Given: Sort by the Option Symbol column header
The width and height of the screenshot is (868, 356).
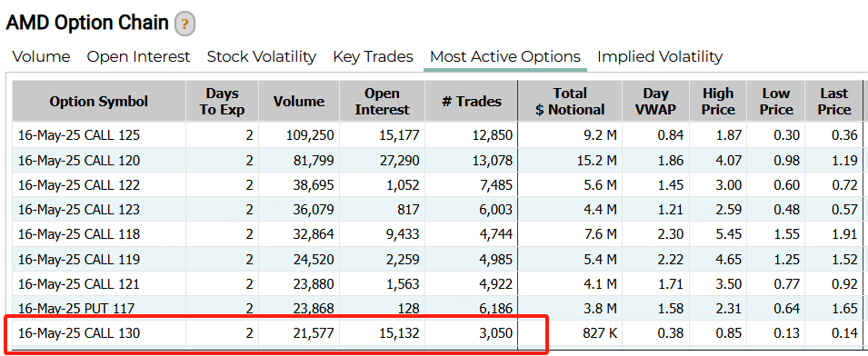Looking at the screenshot, I should (x=99, y=101).
